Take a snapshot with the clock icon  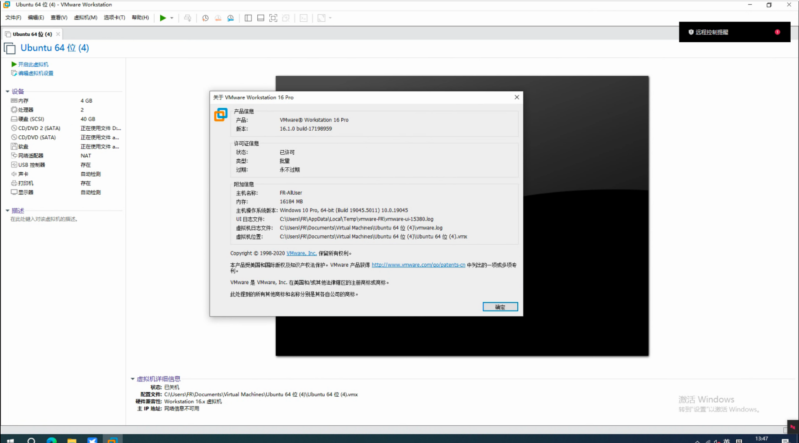tap(205, 18)
